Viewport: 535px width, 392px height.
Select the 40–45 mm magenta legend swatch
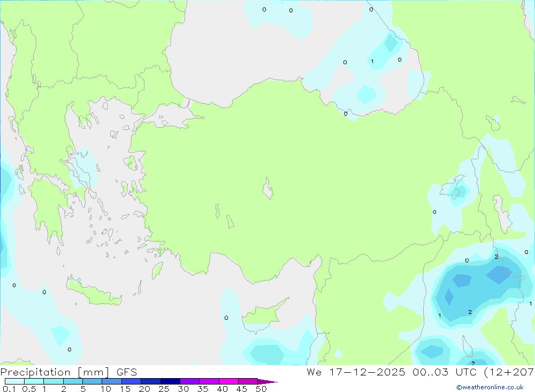point(228,381)
